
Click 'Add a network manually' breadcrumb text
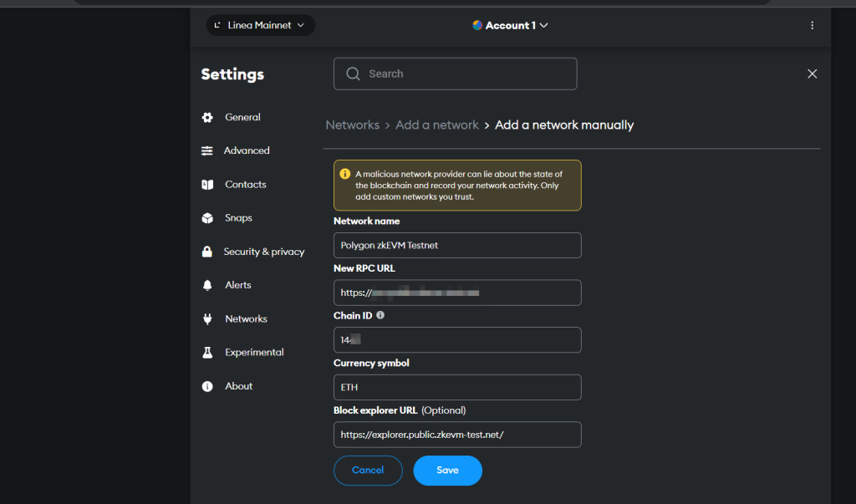point(564,125)
